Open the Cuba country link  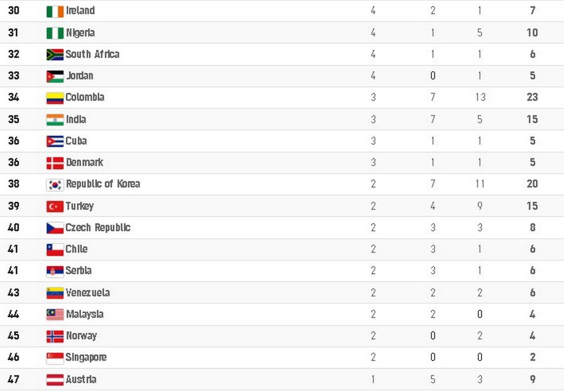pyautogui.click(x=76, y=141)
